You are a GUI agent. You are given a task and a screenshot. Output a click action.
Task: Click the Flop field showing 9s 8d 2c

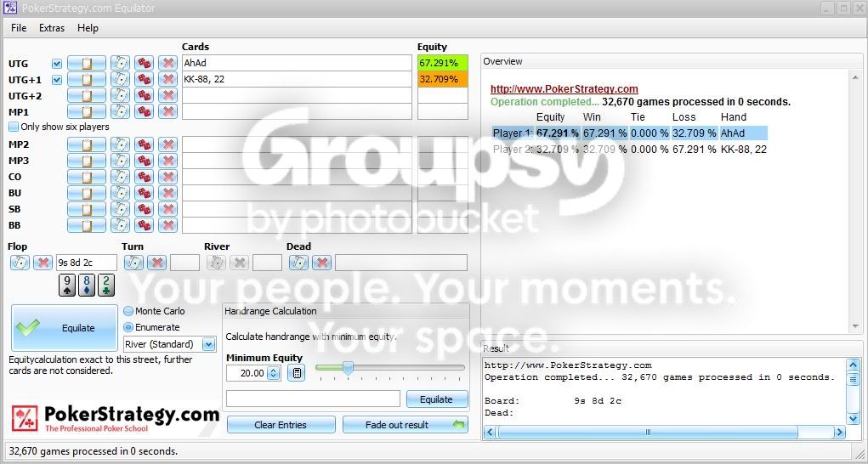(87, 263)
